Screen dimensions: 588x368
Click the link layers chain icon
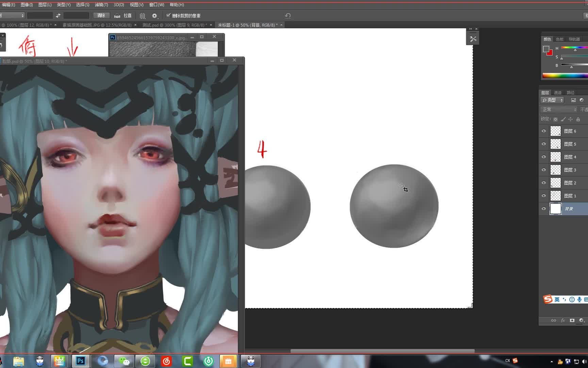click(553, 320)
